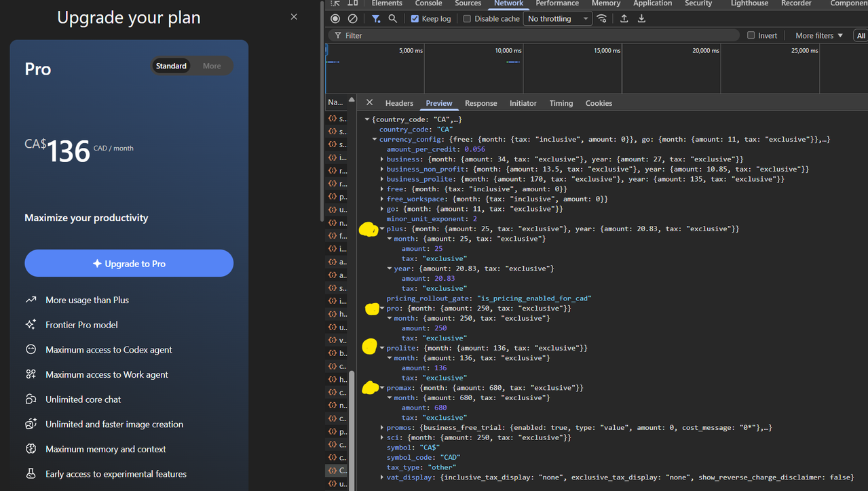Focus the network Filter input field
This screenshot has height=491, width=868.
coord(535,35)
